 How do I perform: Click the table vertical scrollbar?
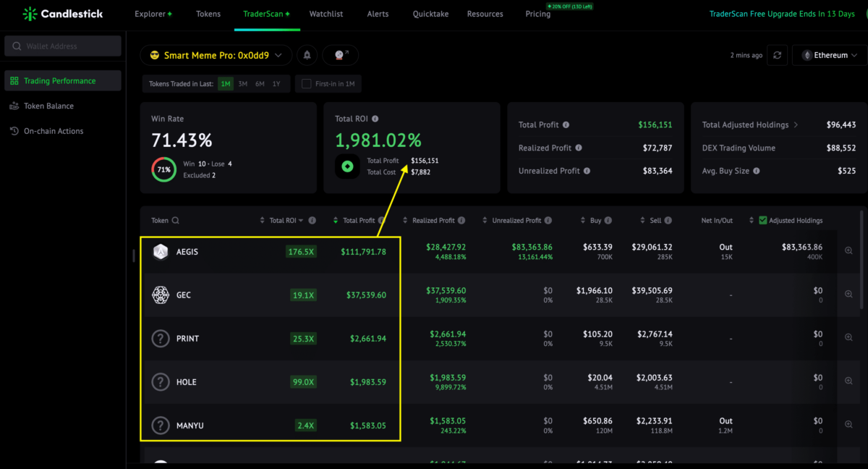click(861, 261)
